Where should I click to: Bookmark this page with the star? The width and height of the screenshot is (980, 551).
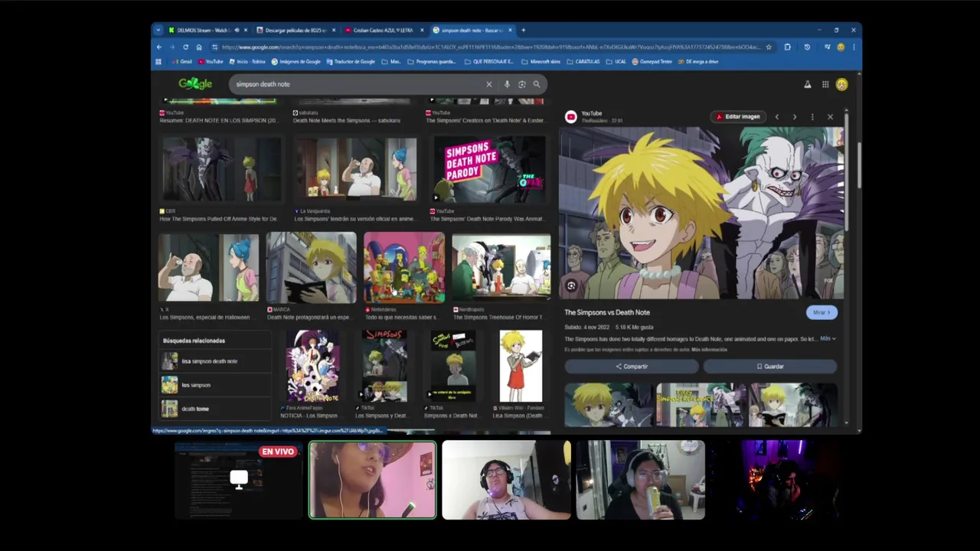[x=769, y=47]
